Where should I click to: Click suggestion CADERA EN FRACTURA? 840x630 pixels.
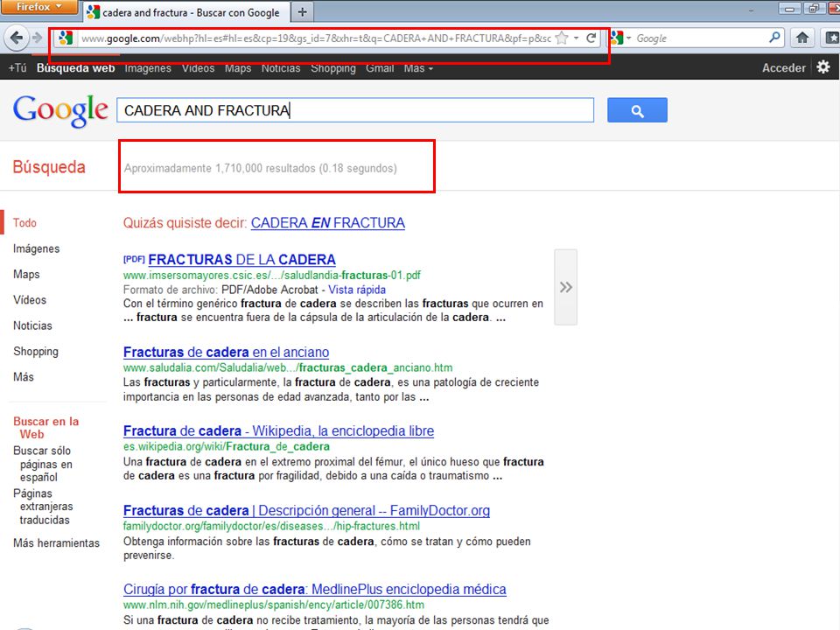pos(328,223)
